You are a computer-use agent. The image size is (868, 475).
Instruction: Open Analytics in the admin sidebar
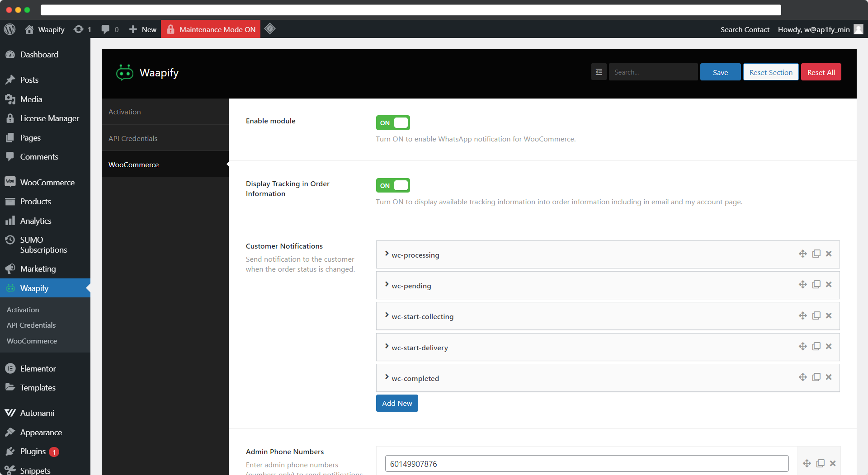click(x=45, y=221)
